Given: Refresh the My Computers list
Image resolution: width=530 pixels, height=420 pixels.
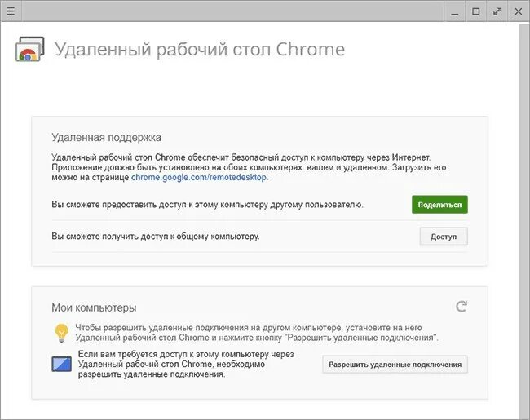Looking at the screenshot, I should 462,307.
